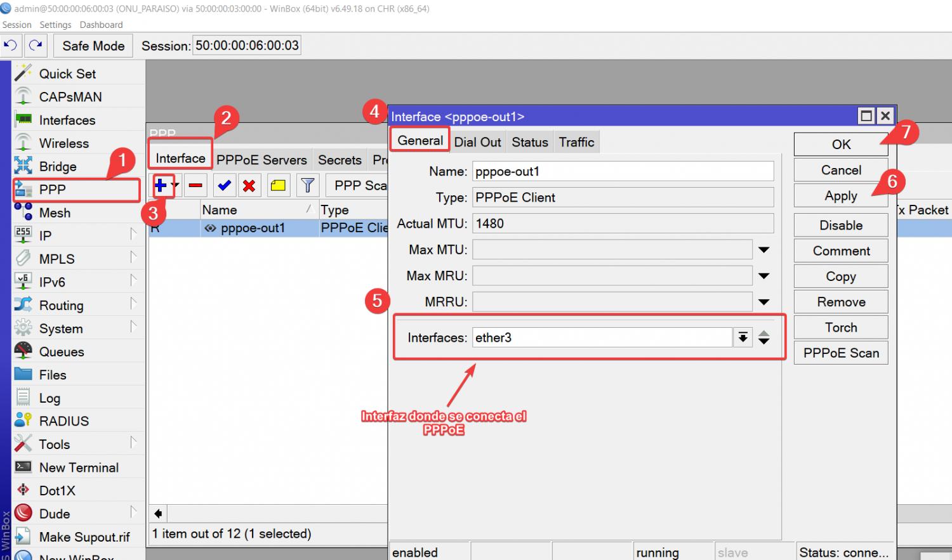Expand the Max MTU field
The height and width of the screenshot is (560, 952).
(764, 250)
